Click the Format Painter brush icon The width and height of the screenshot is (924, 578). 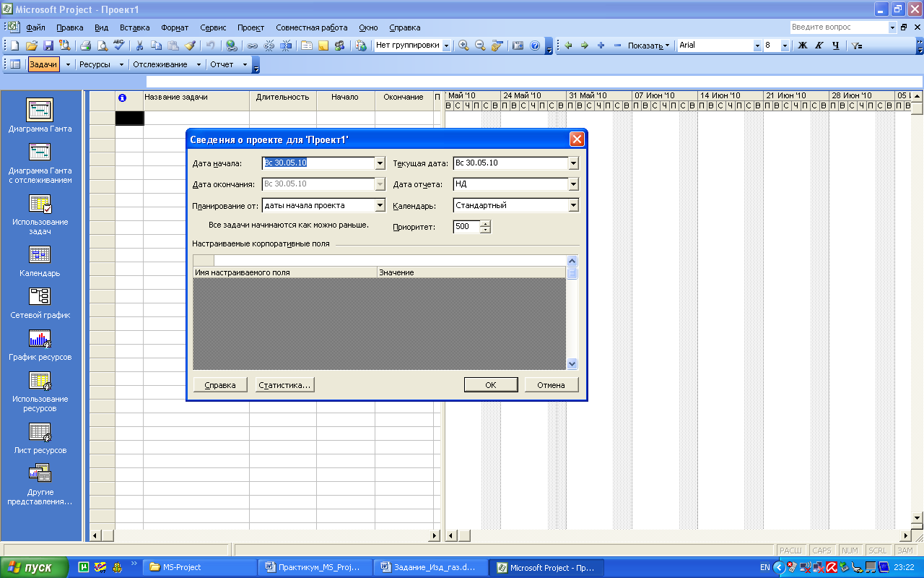point(190,46)
